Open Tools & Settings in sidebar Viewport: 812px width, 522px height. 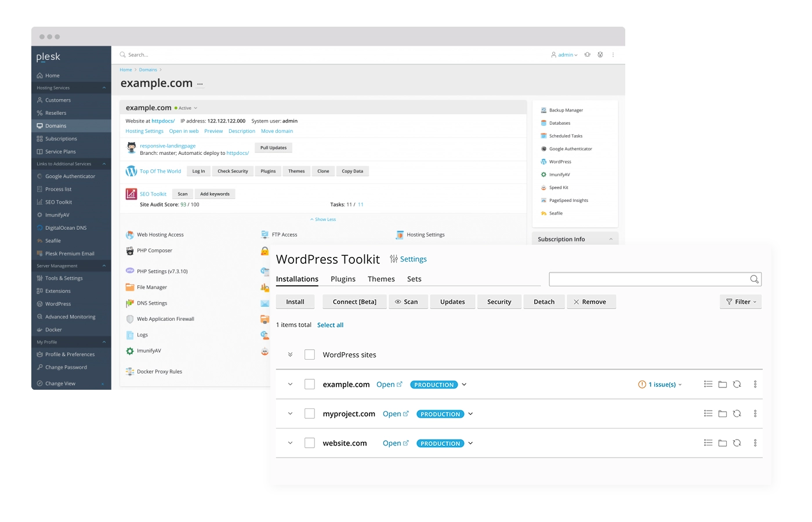pos(64,278)
